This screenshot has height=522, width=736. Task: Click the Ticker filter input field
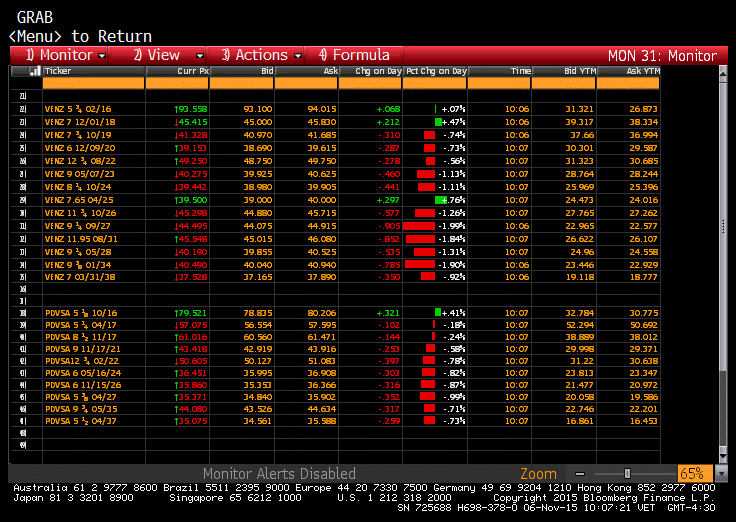tap(93, 83)
